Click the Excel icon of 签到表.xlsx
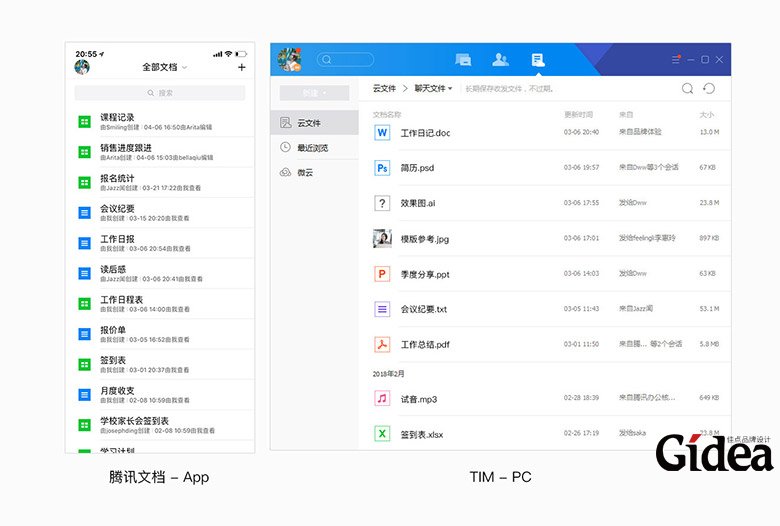This screenshot has width=780, height=526. 382,433
